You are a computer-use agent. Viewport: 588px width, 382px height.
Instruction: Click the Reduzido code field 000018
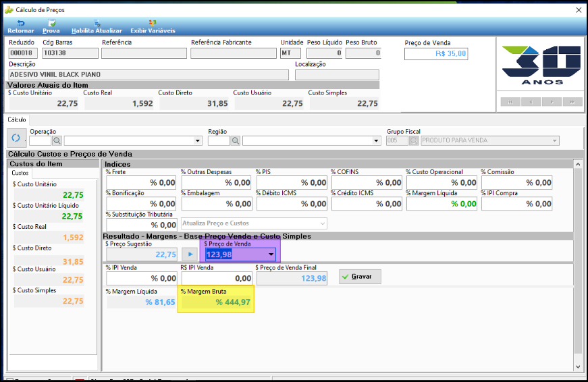(x=23, y=53)
